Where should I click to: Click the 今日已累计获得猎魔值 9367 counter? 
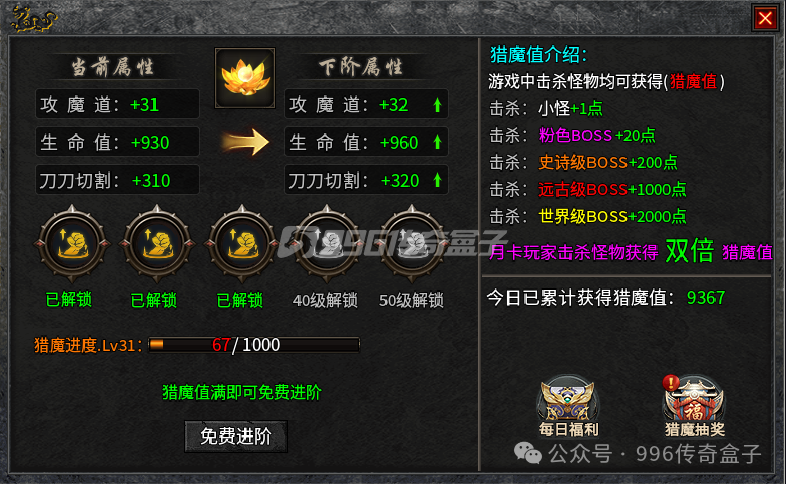pos(606,298)
